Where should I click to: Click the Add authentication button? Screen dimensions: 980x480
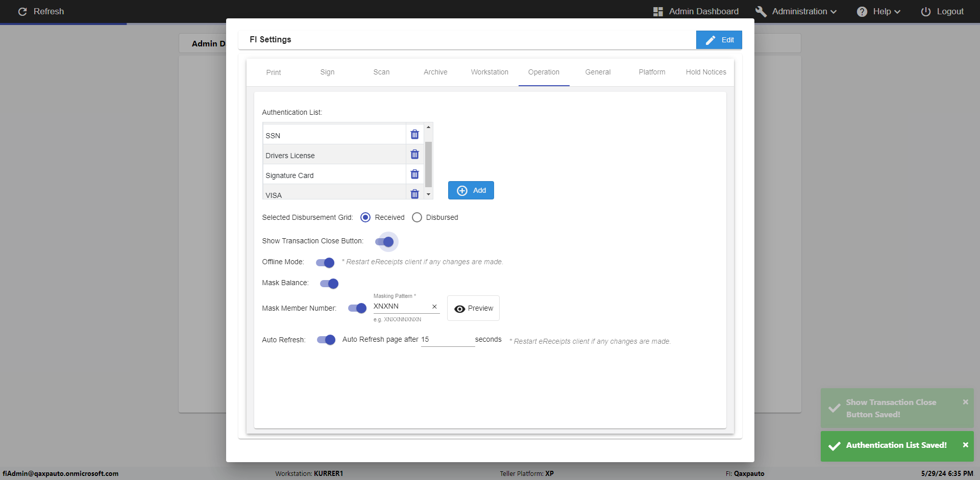(471, 190)
